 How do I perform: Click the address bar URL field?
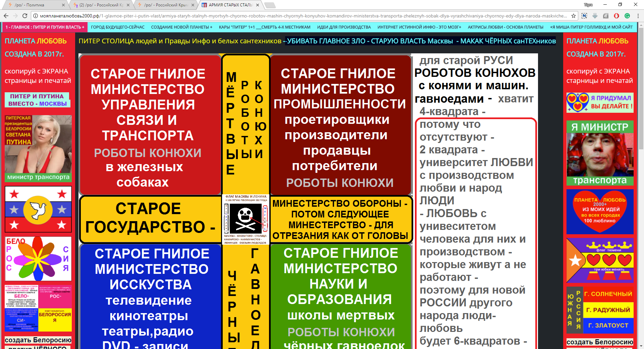pyautogui.click(x=304, y=16)
